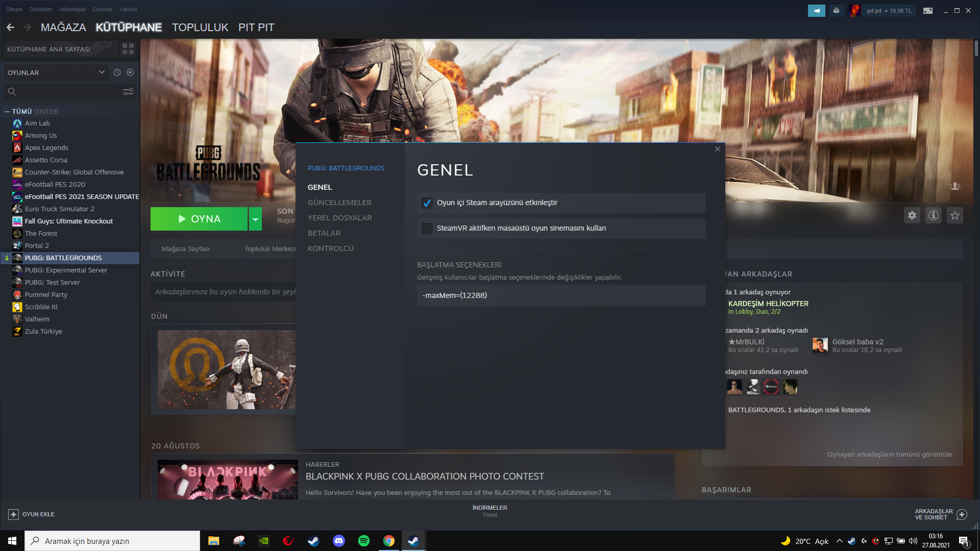Click the launch options text field
This screenshot has height=551, width=980.
pyautogui.click(x=561, y=295)
